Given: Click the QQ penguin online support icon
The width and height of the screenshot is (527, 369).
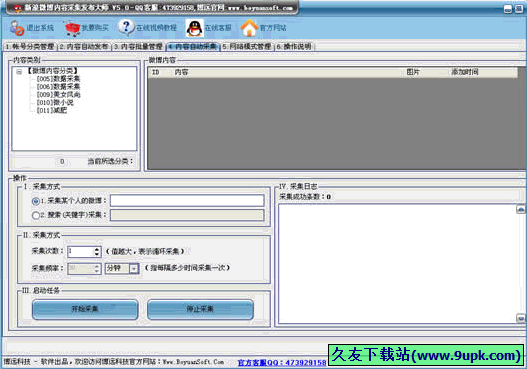Looking at the screenshot, I should click(195, 28).
